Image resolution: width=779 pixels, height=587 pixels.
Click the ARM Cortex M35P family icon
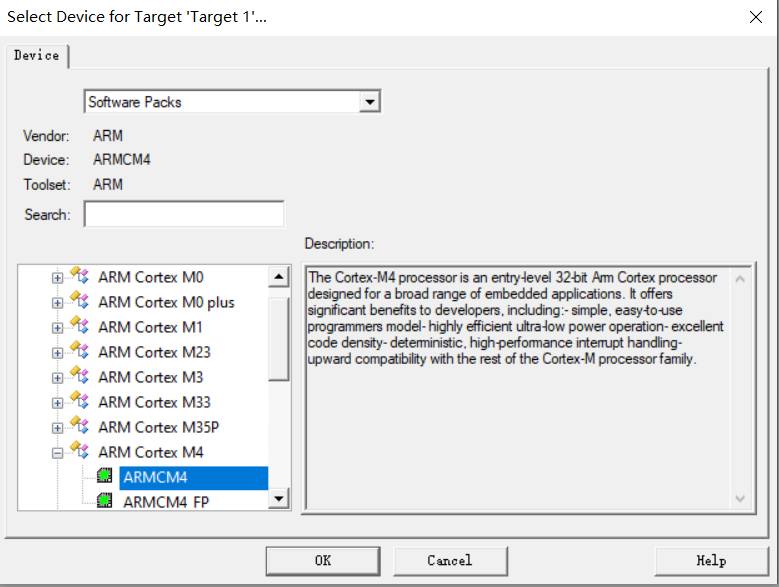point(79,425)
